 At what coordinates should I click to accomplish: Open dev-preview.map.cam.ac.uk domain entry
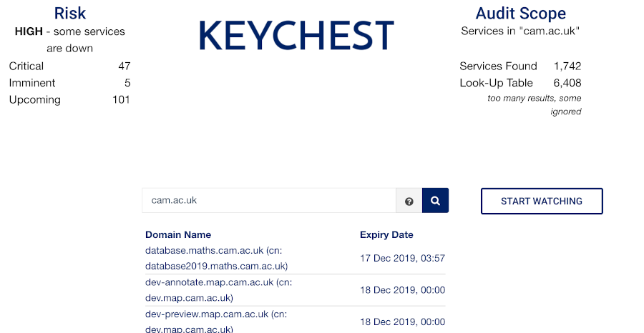[216, 322]
